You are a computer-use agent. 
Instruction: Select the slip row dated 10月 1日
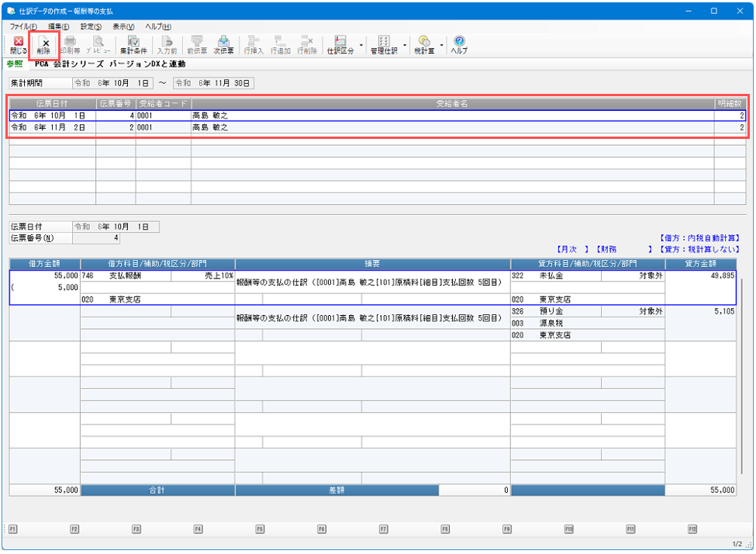378,116
